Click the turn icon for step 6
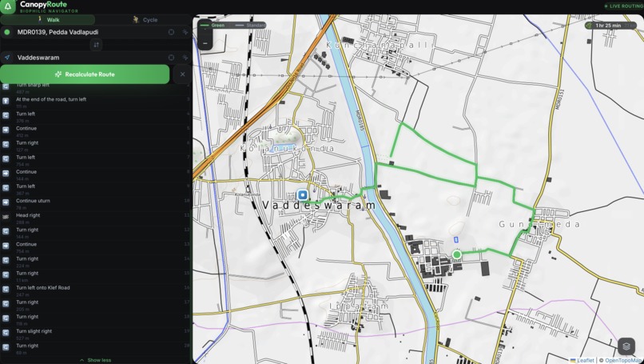This screenshot has width=644, height=364. tap(6, 144)
